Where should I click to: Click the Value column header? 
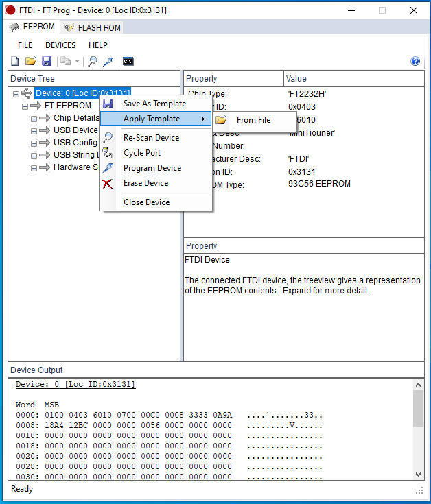click(354, 78)
